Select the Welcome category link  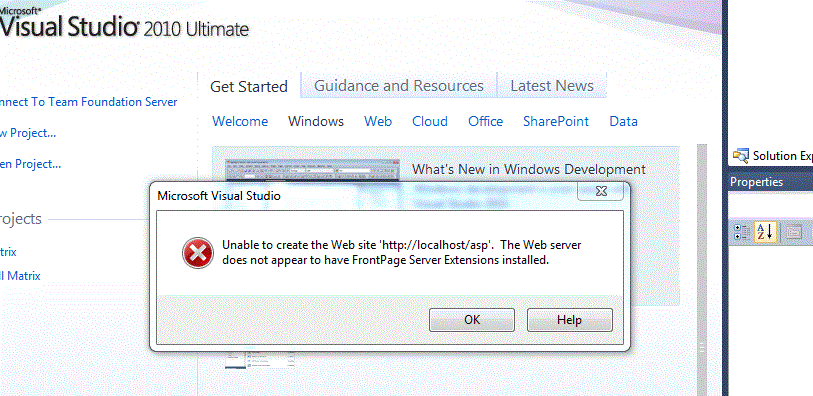click(240, 121)
